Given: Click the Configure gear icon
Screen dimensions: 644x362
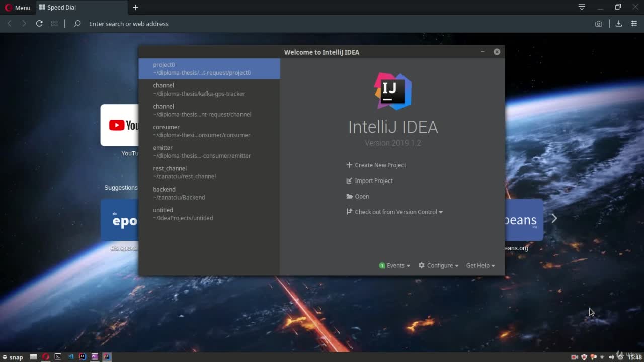Looking at the screenshot, I should tap(422, 265).
